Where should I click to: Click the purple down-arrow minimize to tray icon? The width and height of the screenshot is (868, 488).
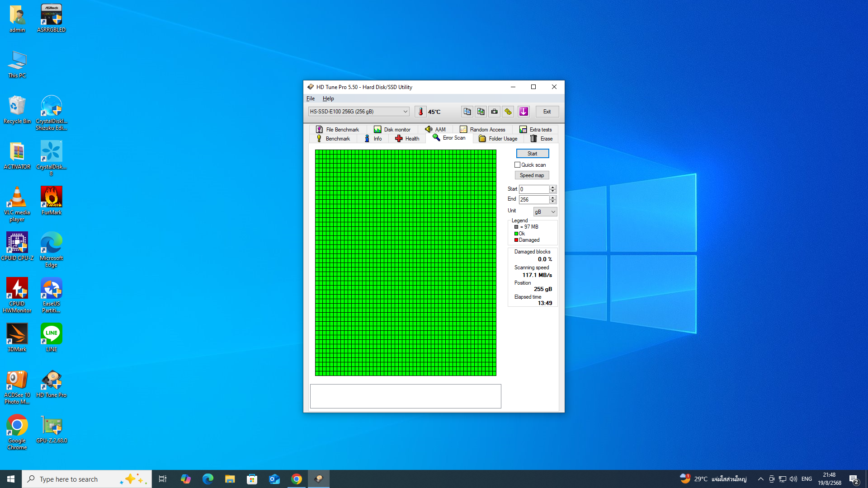524,112
